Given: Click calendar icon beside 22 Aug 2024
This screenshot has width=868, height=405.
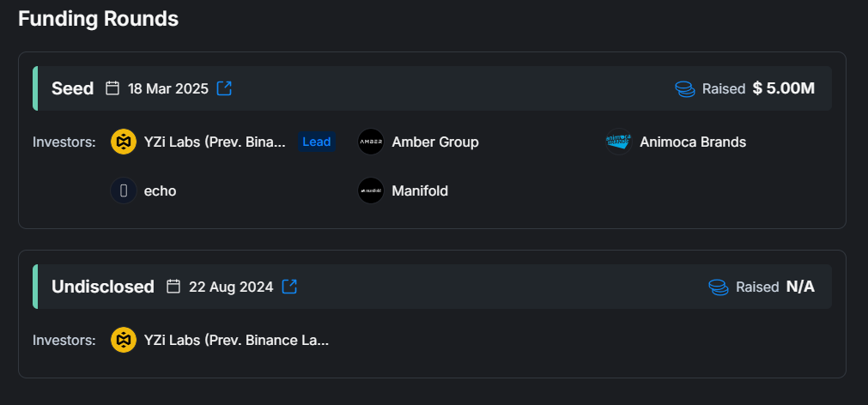Looking at the screenshot, I should [173, 287].
